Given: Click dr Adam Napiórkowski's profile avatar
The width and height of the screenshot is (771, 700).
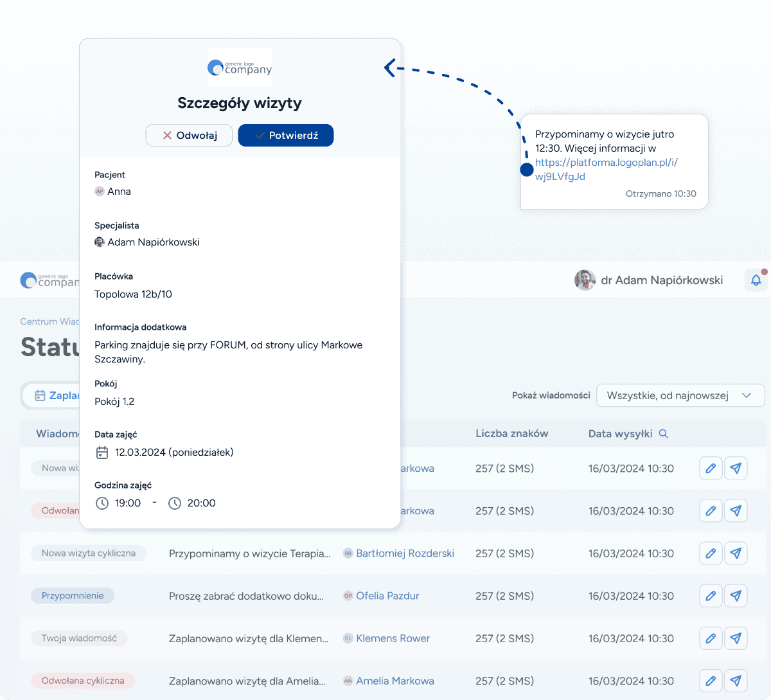Looking at the screenshot, I should click(585, 280).
